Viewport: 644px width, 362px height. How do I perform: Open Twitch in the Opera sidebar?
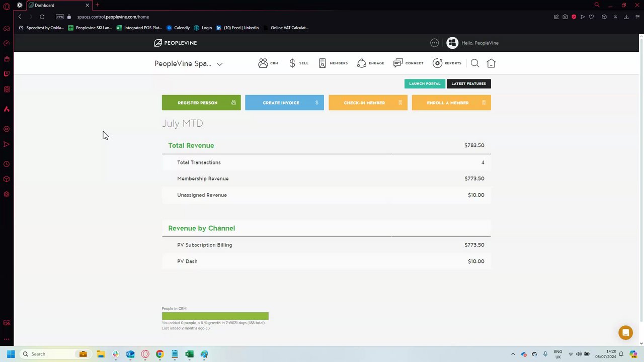(7, 74)
